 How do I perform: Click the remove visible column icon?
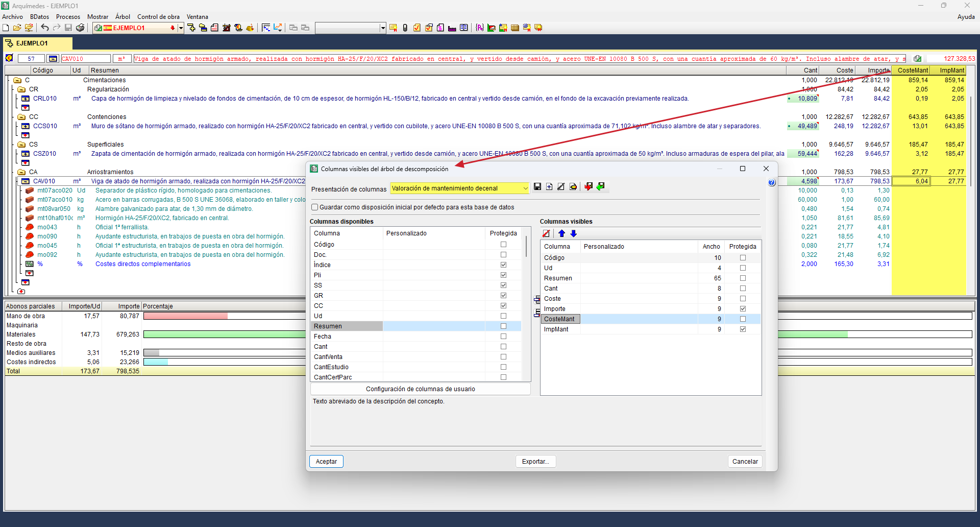coord(547,233)
